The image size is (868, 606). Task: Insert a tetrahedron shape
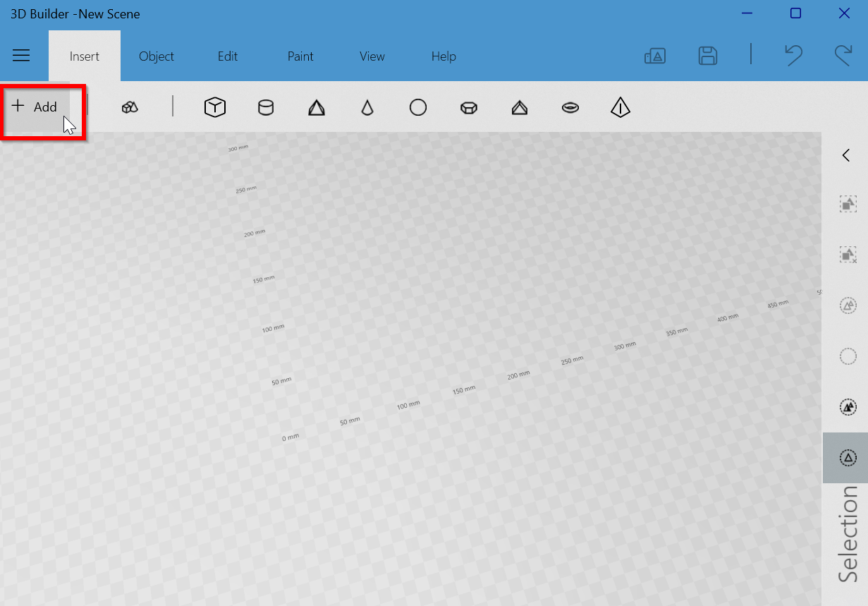click(621, 107)
